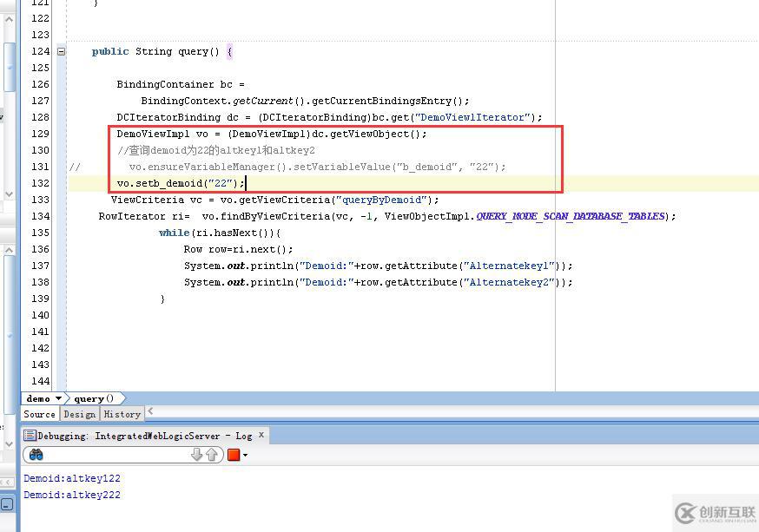The width and height of the screenshot is (759, 532).
Task: Open dropdown next to red terminate button
Action: (x=246, y=455)
